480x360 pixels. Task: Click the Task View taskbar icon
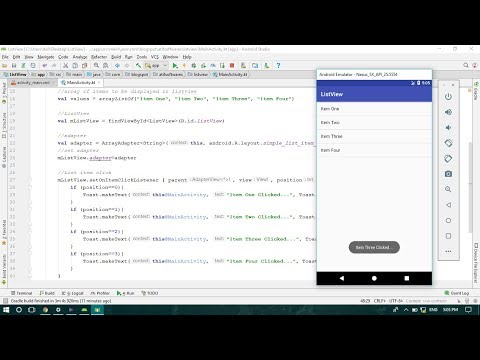(32, 310)
